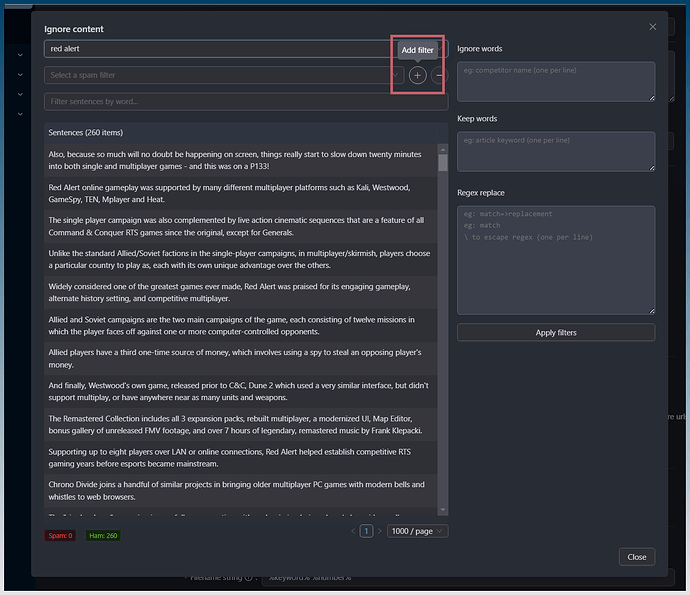Focus the Keep words text area
Image resolution: width=690 pixels, height=595 pixels.
pos(556,151)
